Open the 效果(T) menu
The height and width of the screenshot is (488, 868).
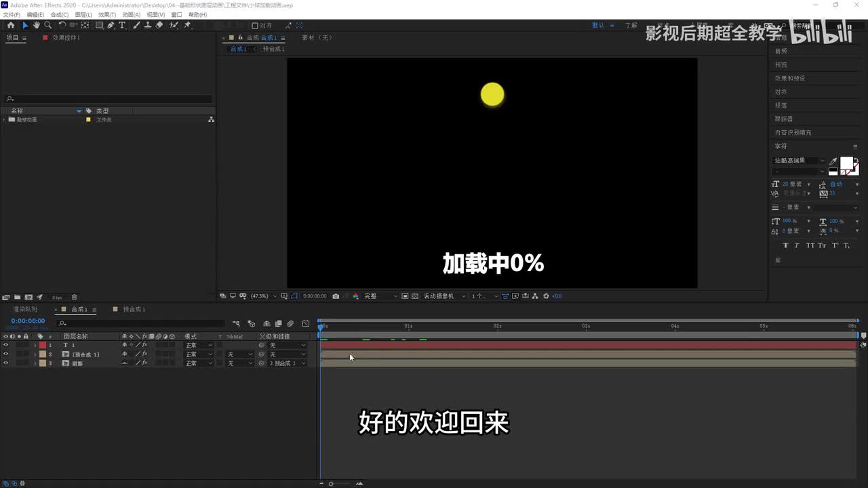[x=107, y=14]
